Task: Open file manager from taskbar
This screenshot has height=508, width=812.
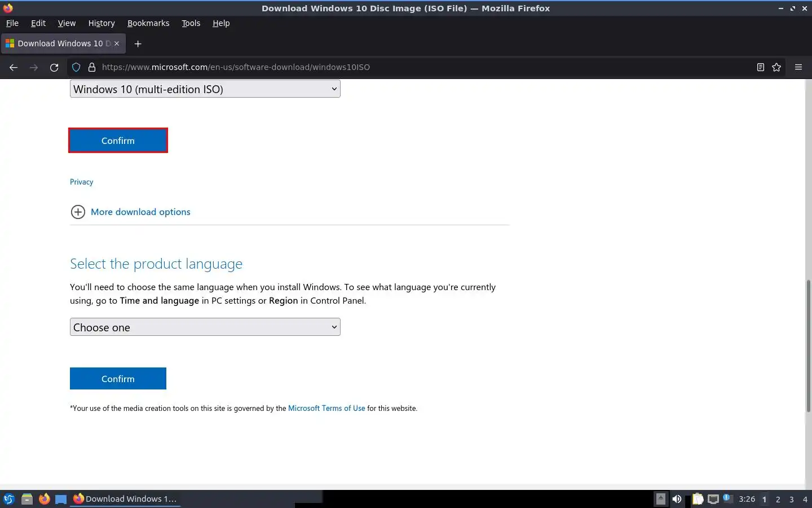Action: point(27,499)
